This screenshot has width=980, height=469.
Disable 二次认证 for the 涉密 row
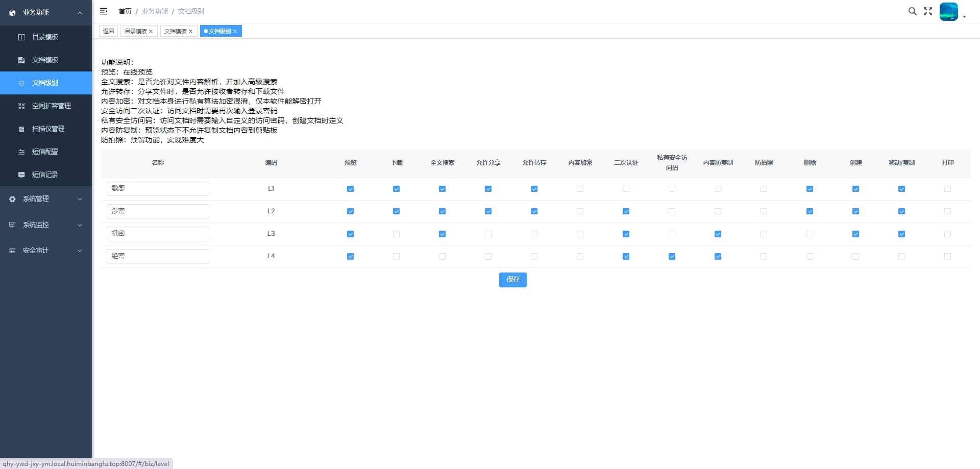(x=626, y=211)
